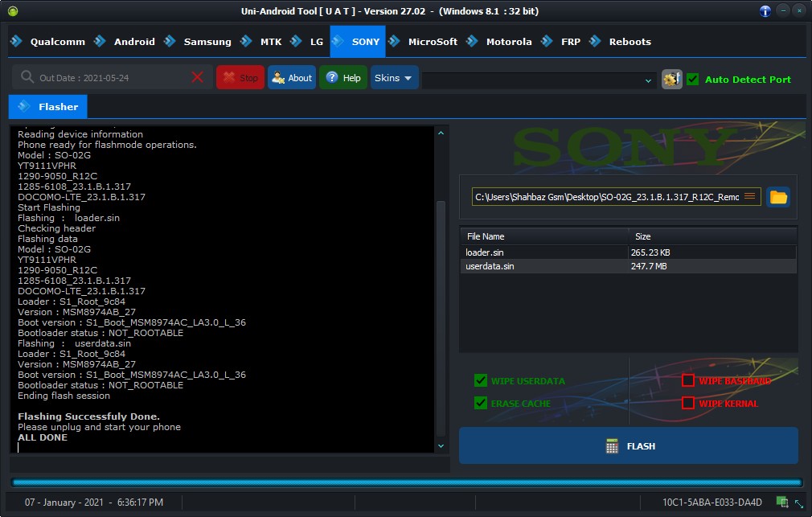Image resolution: width=812 pixels, height=517 pixels.
Task: Select the Flasher sub-tab
Action: pyautogui.click(x=47, y=107)
